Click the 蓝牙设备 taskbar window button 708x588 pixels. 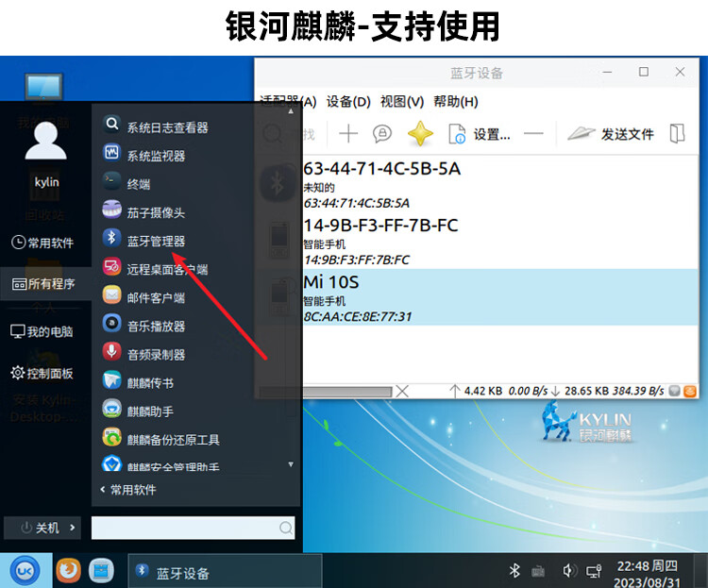[225, 571]
